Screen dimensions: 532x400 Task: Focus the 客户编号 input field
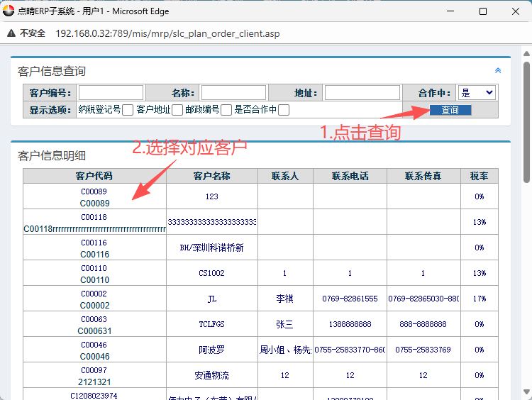coord(111,93)
